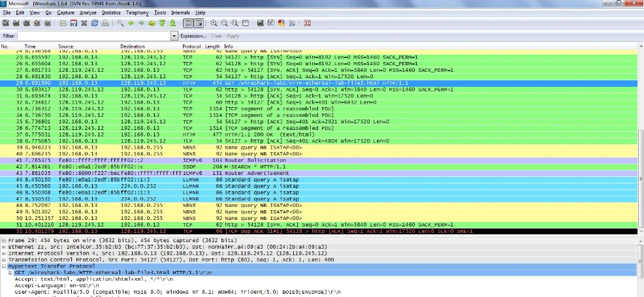The height and width of the screenshot is (297, 644).
Task: Open the Telephony menu
Action: point(138,12)
